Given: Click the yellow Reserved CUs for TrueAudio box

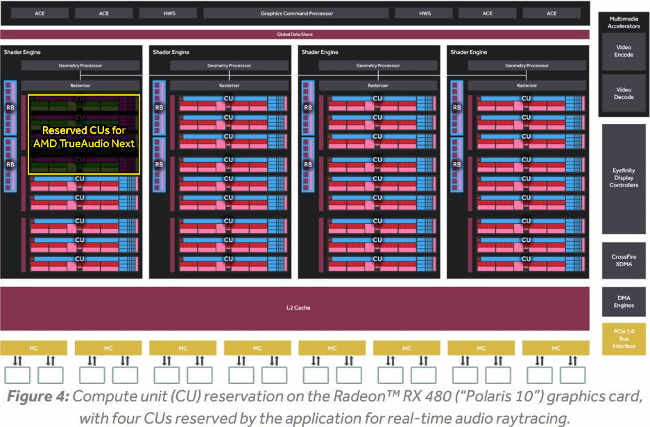Looking at the screenshot, I should click(83, 136).
